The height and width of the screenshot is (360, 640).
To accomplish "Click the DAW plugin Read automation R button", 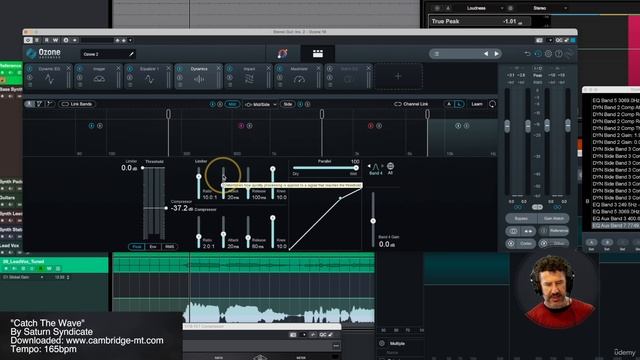I will (x=46, y=40).
